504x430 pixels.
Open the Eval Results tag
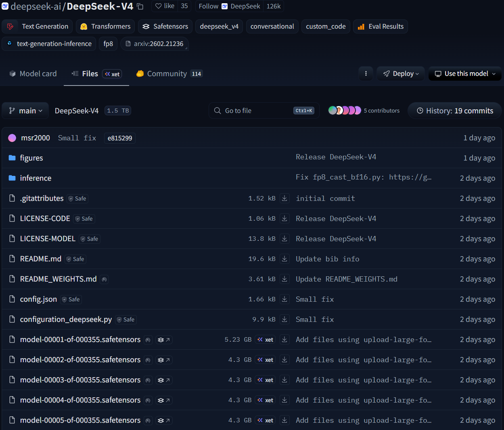coord(381,26)
